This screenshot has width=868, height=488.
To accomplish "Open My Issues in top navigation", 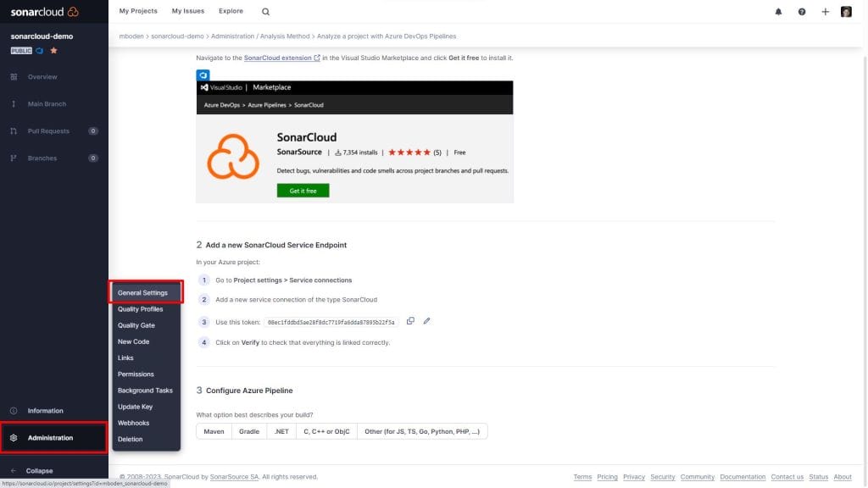I will tap(187, 11).
